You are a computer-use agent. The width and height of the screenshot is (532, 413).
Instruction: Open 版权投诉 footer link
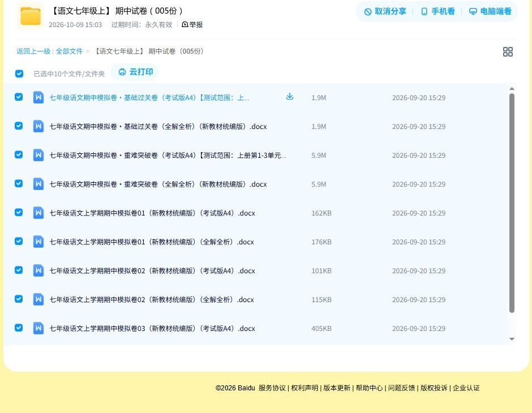tap(434, 388)
